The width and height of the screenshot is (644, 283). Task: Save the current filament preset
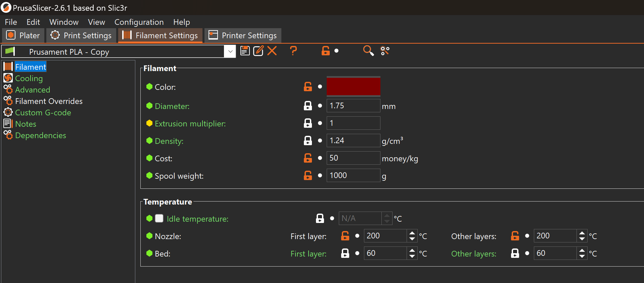245,51
